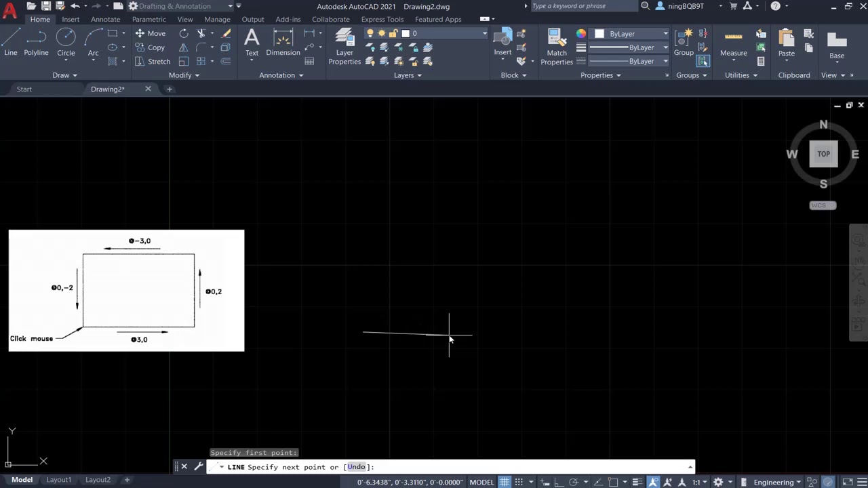Toggle snap mode in status bar

pyautogui.click(x=518, y=482)
